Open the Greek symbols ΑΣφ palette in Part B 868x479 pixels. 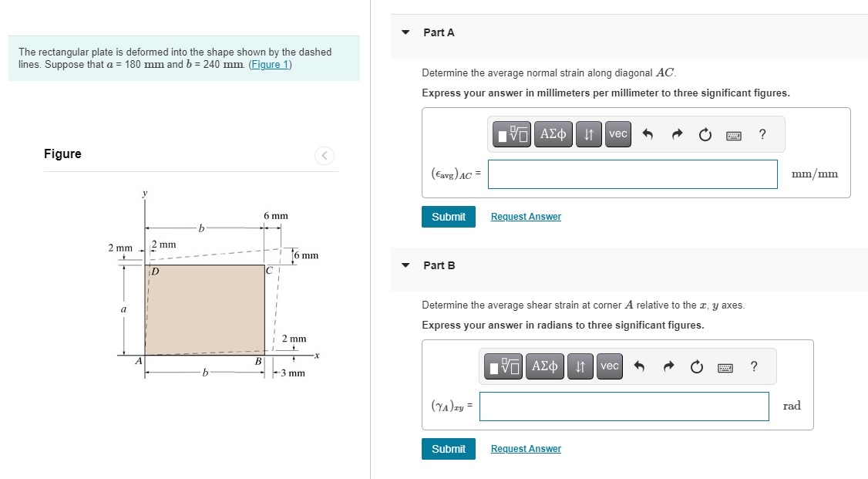pos(544,366)
